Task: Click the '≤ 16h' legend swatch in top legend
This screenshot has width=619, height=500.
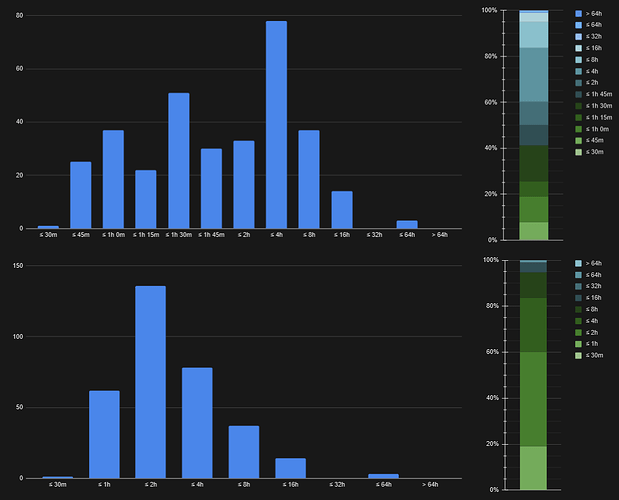Action: (x=579, y=48)
